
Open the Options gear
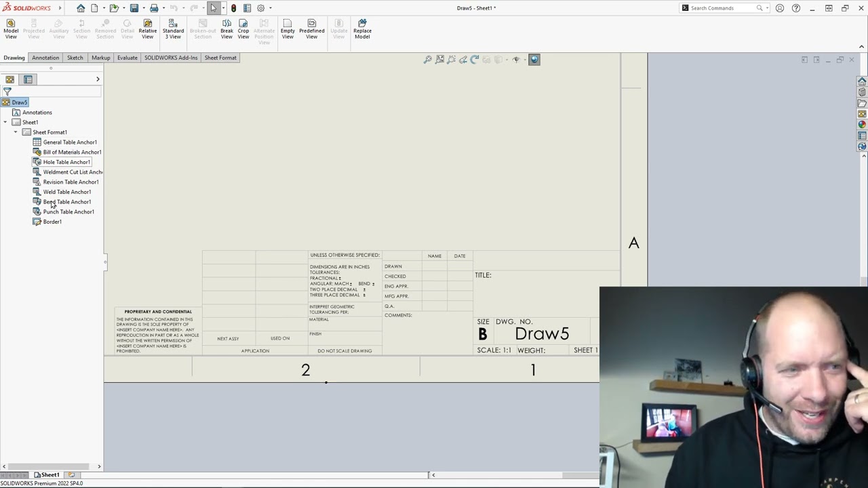(260, 8)
